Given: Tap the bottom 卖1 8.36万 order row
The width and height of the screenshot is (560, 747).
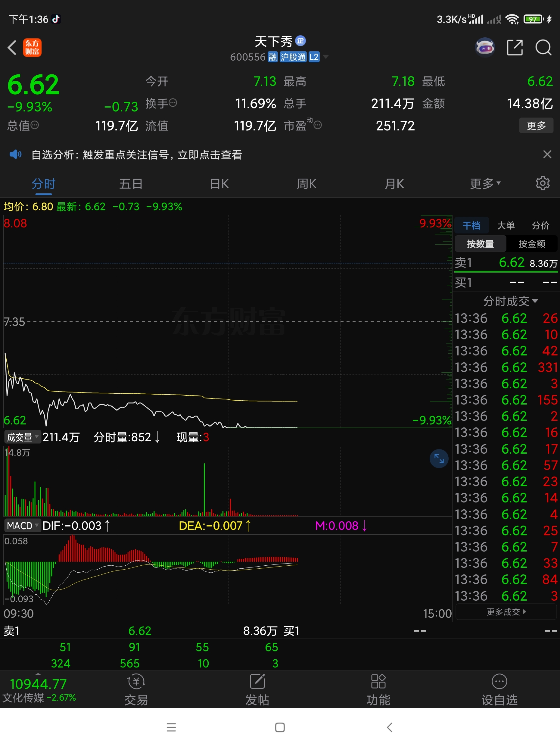Looking at the screenshot, I should click(140, 630).
